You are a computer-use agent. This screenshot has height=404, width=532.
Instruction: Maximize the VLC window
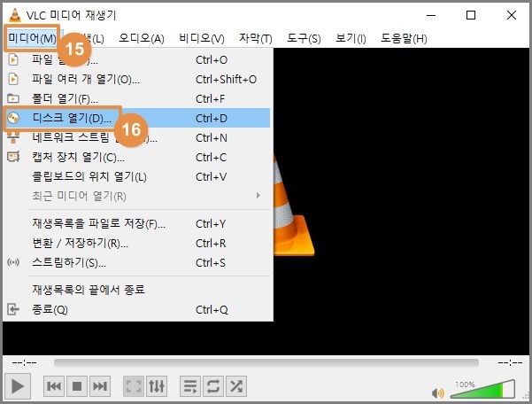471,15
